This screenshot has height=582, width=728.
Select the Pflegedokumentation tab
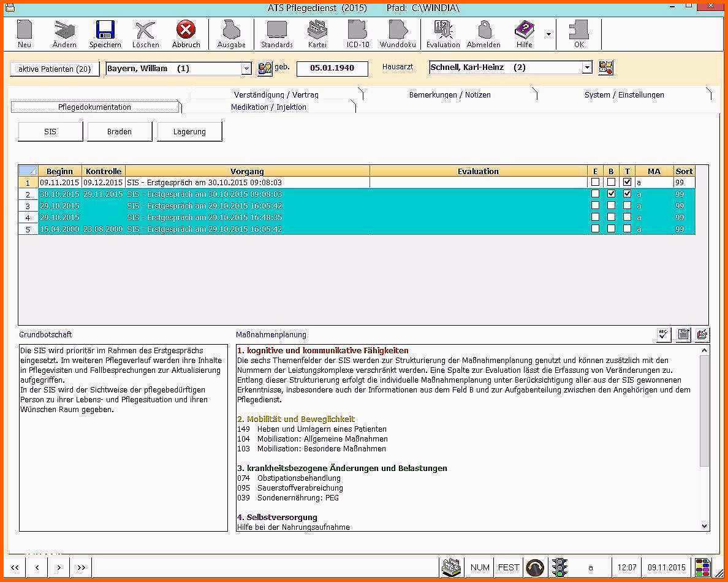[95, 107]
